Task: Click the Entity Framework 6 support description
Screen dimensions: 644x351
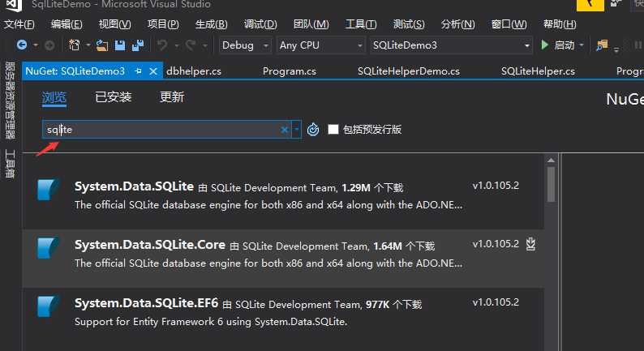Action: 211,322
